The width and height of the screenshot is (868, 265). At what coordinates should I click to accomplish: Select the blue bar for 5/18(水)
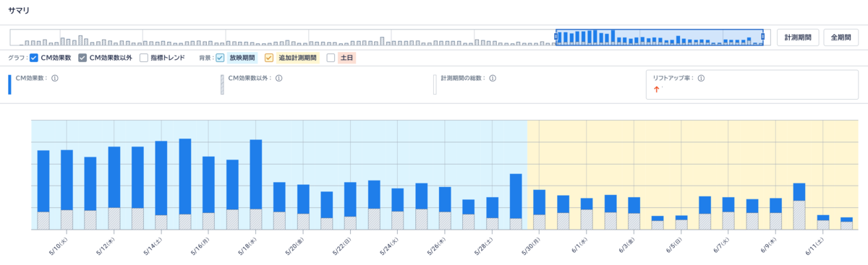click(x=255, y=175)
